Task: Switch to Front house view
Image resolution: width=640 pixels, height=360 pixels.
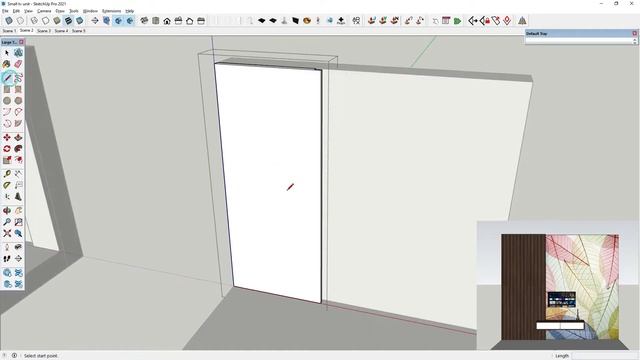Action: 167,20
